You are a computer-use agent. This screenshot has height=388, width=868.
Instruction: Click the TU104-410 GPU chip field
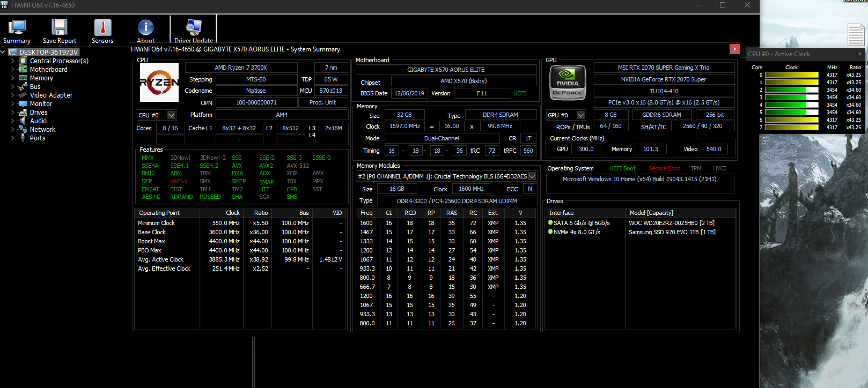coord(664,91)
